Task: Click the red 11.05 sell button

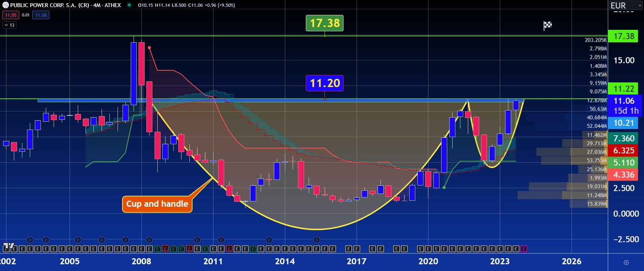Action: point(11,15)
